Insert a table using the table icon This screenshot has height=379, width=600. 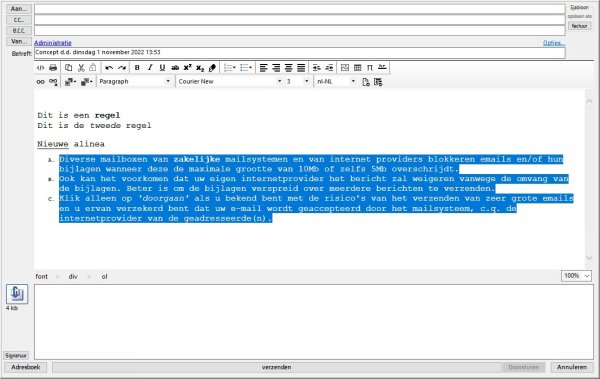coord(357,68)
